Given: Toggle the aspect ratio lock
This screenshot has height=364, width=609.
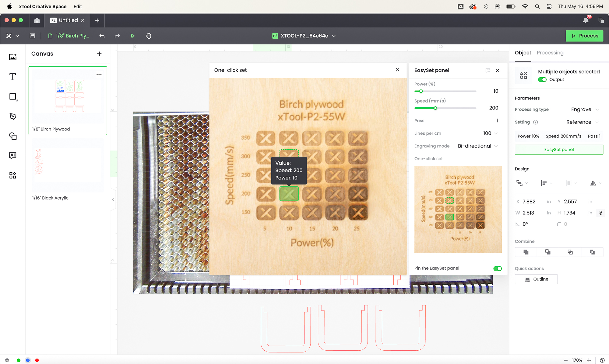Looking at the screenshot, I should point(600,213).
